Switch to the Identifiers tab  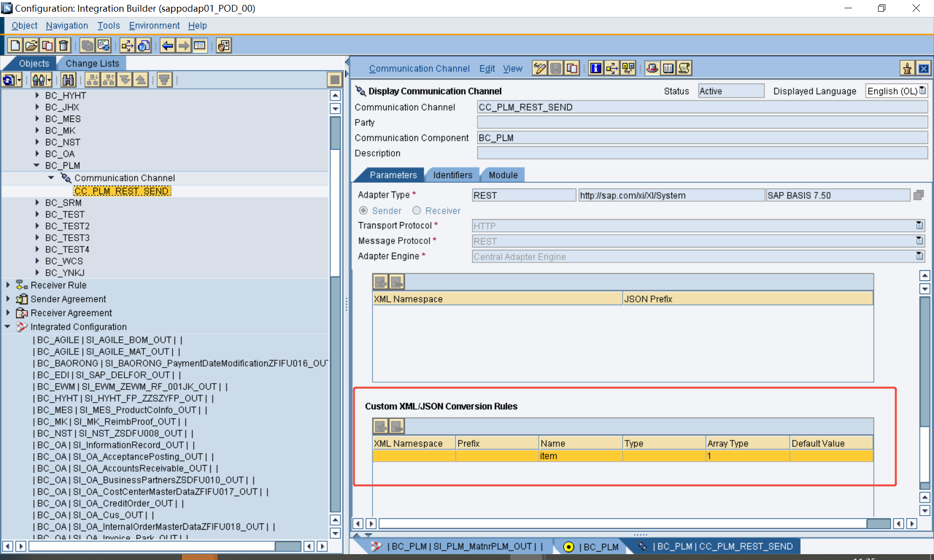coord(452,175)
